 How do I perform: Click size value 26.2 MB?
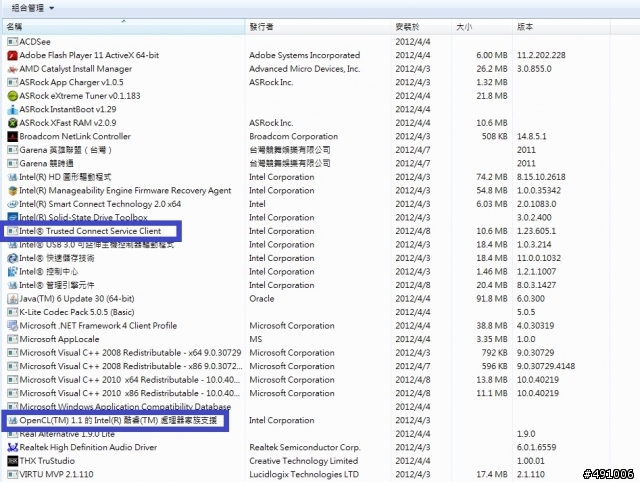pos(492,69)
